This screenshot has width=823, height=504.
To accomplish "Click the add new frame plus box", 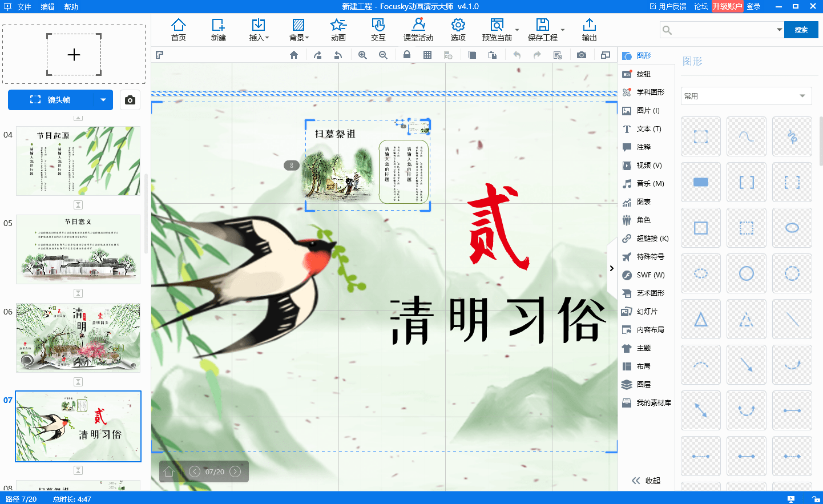I will pos(74,55).
